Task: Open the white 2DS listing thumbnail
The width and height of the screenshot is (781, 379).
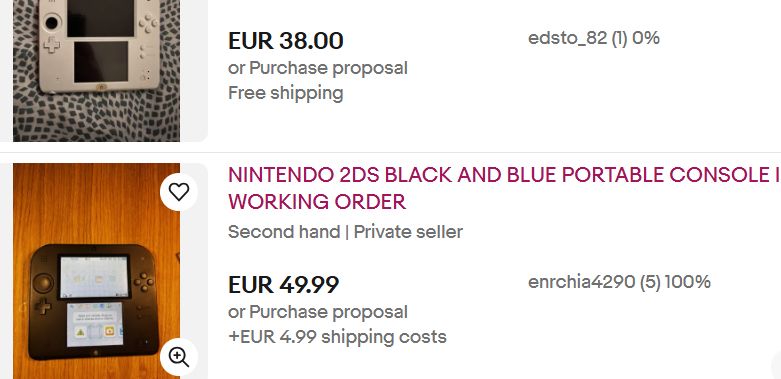Action: (x=97, y=71)
